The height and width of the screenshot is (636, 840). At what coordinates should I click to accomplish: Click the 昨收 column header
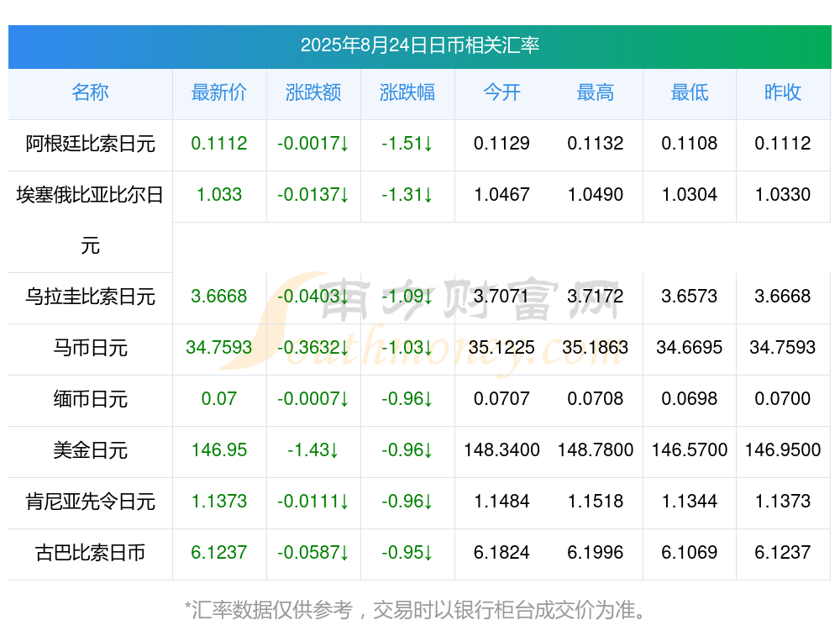(783, 92)
